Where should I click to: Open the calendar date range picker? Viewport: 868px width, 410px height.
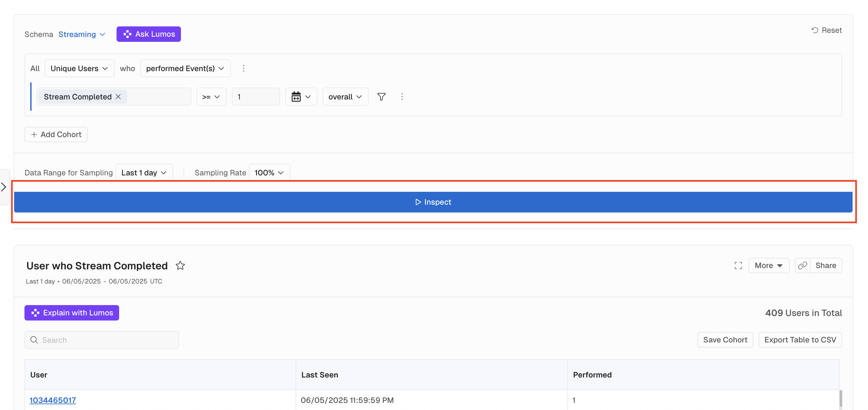(301, 97)
